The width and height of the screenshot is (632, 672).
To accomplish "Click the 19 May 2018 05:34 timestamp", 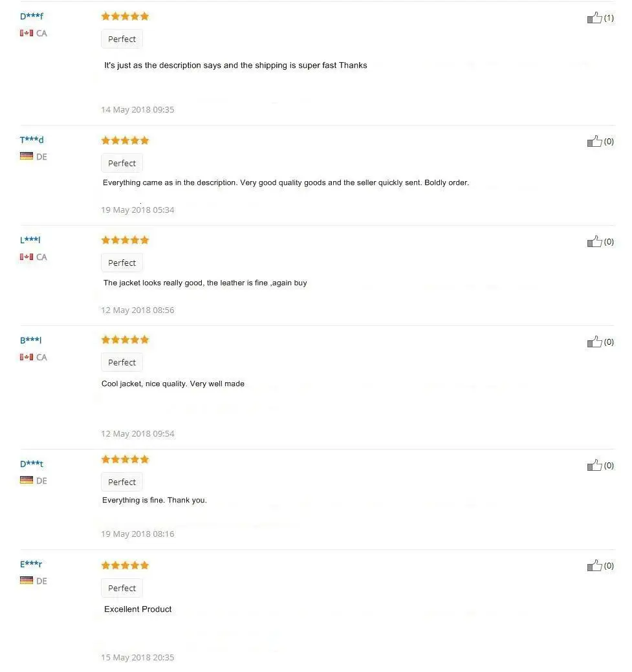I will point(138,210).
